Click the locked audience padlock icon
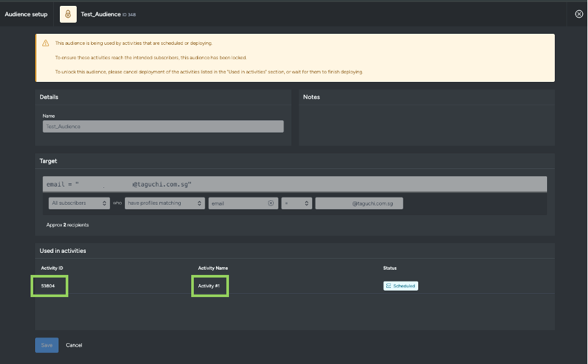Screen dimensions: 588x364 coord(68,14)
